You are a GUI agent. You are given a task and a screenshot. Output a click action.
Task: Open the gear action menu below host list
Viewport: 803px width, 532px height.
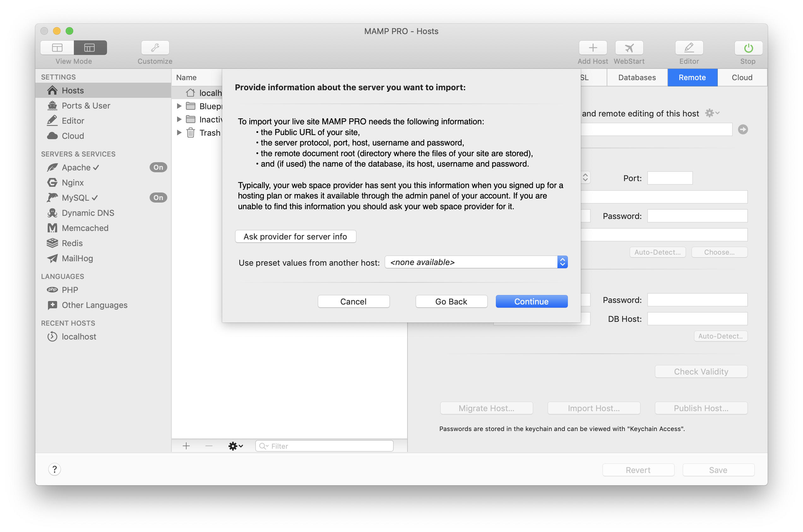pos(235,446)
